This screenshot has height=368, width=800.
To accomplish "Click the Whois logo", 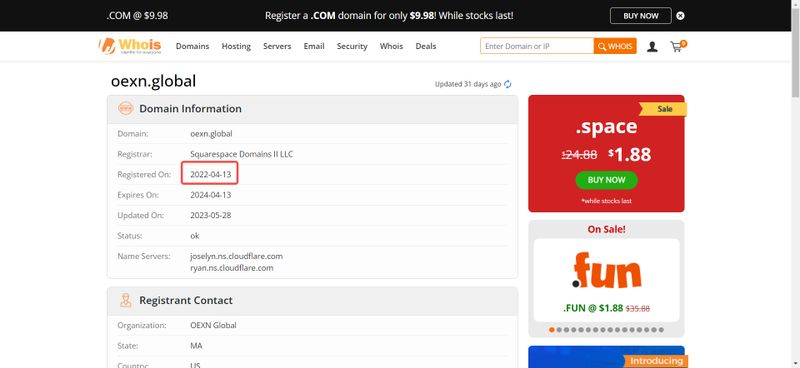I will [x=130, y=46].
